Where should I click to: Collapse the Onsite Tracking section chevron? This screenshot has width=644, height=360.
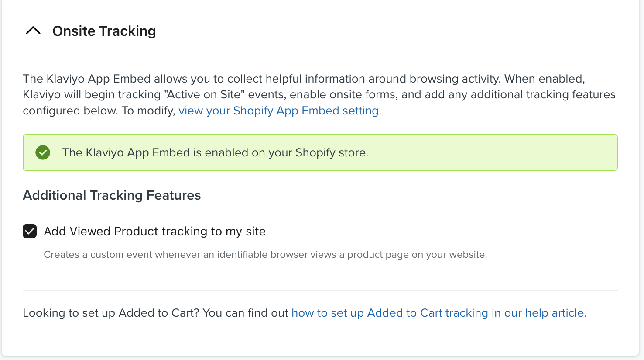point(33,31)
